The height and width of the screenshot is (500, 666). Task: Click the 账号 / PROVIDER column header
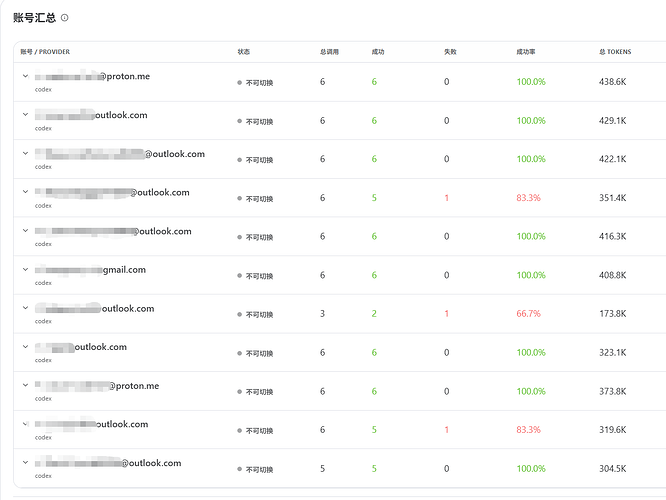click(45, 52)
